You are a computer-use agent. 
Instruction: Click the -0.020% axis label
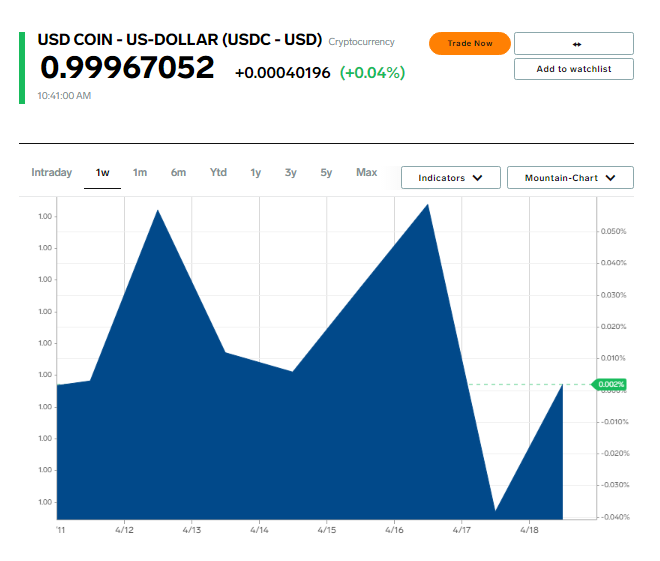615,453
